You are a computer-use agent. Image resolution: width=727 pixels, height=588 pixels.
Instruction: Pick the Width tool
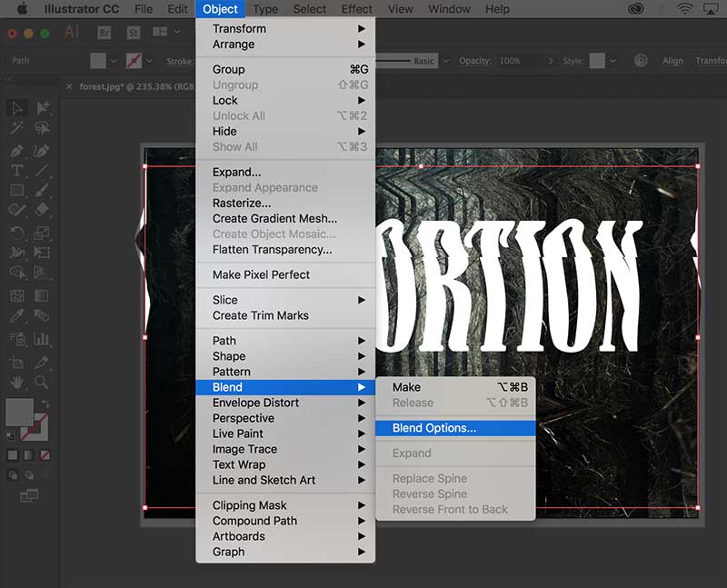tap(17, 253)
